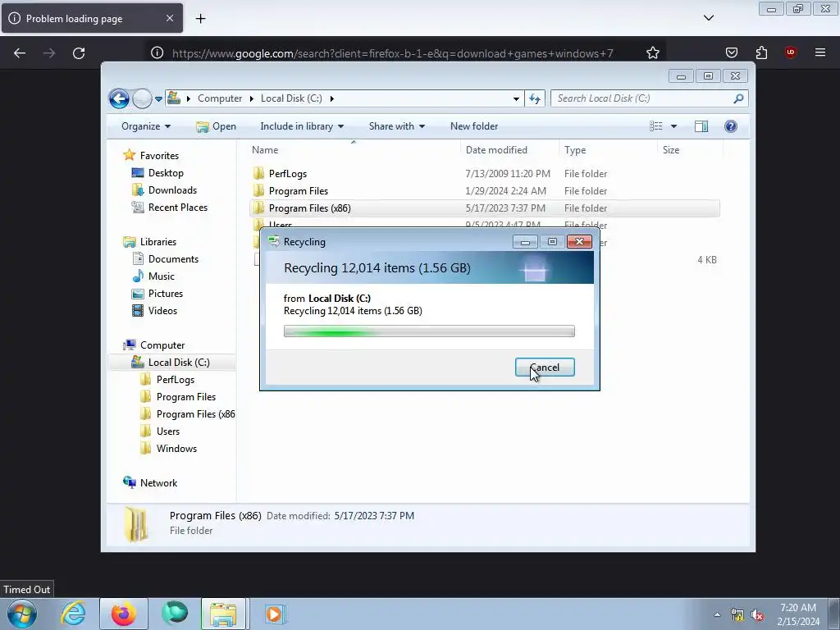This screenshot has width=840, height=630.
Task: Toggle the preview pane
Action: [x=701, y=126]
